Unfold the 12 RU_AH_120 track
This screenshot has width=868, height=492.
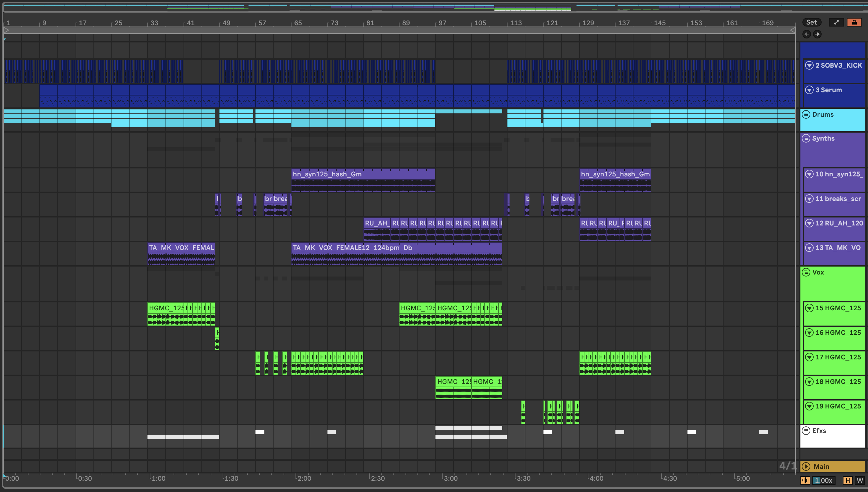(x=809, y=223)
